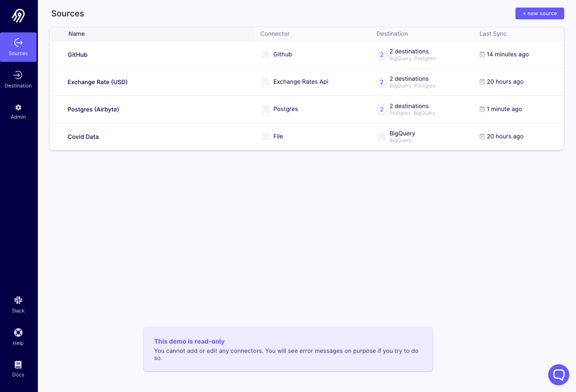Select the Postgres (Airbyte) source row
The width and height of the screenshot is (576, 392).
point(93,109)
